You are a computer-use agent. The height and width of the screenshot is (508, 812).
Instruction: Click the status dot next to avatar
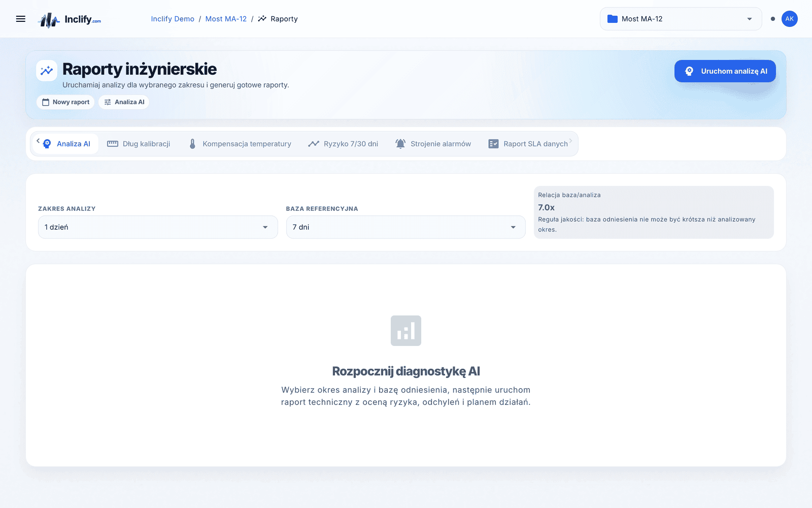tap(773, 19)
